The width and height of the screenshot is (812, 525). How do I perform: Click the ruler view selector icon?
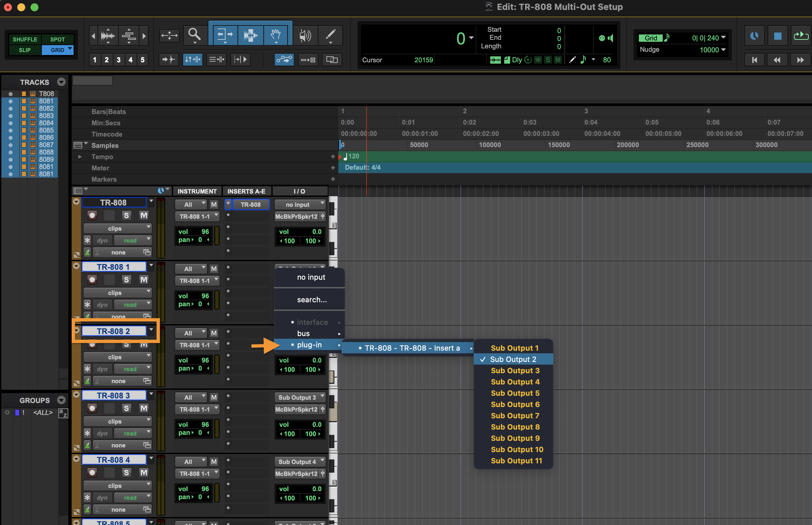78,146
